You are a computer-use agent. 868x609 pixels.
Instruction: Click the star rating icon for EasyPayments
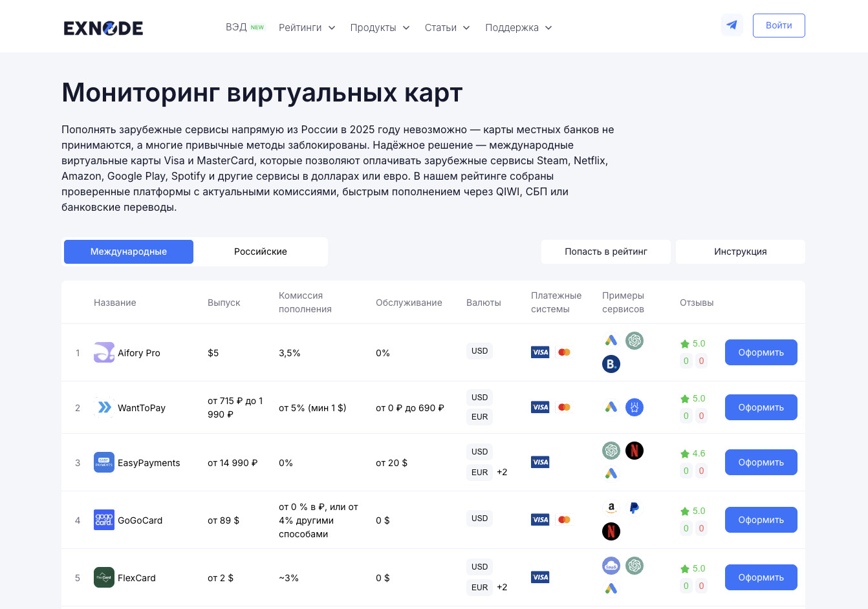click(685, 454)
